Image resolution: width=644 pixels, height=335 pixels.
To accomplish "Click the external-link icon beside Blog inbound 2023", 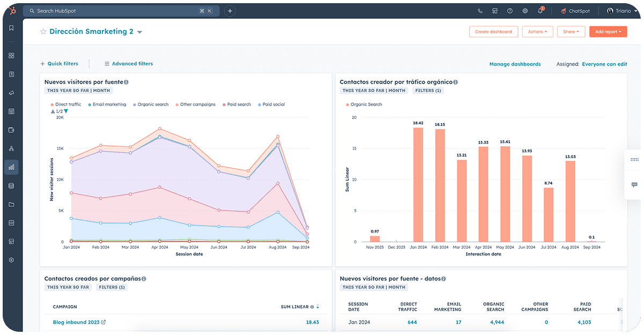I will coord(104,322).
